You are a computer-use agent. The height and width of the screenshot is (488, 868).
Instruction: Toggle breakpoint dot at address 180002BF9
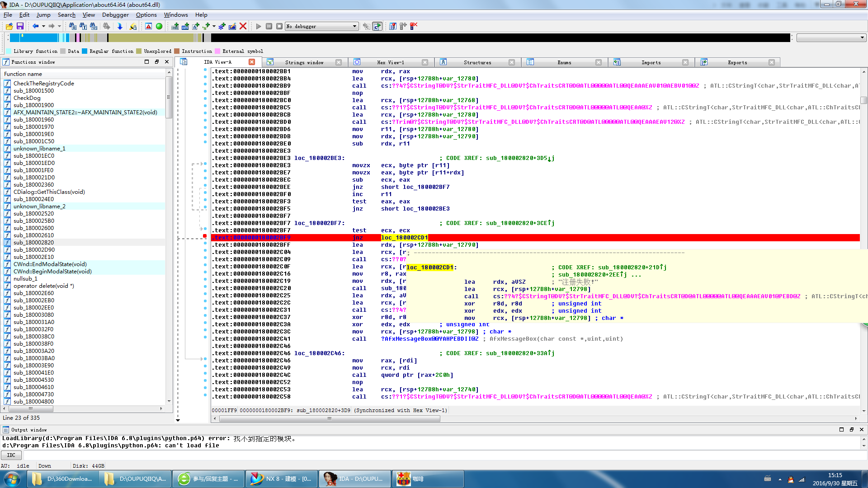[205, 236]
